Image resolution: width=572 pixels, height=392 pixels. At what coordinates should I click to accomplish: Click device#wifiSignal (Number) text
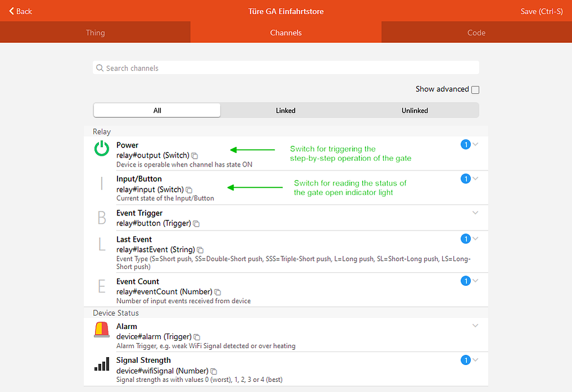(x=163, y=371)
